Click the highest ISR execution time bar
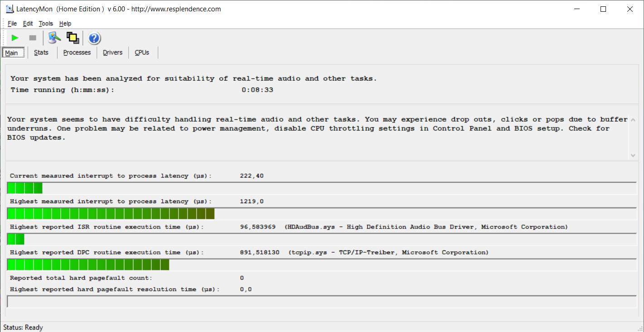Viewport: 644px width, 332px height. [322, 239]
